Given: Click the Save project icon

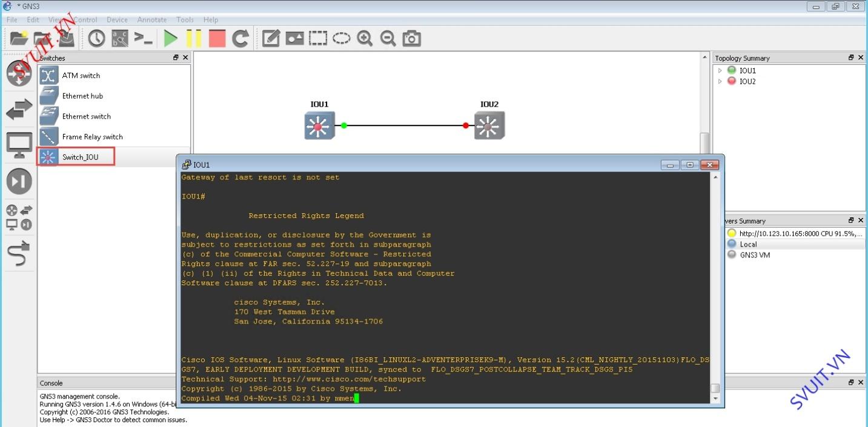Looking at the screenshot, I should pyautogui.click(x=66, y=39).
